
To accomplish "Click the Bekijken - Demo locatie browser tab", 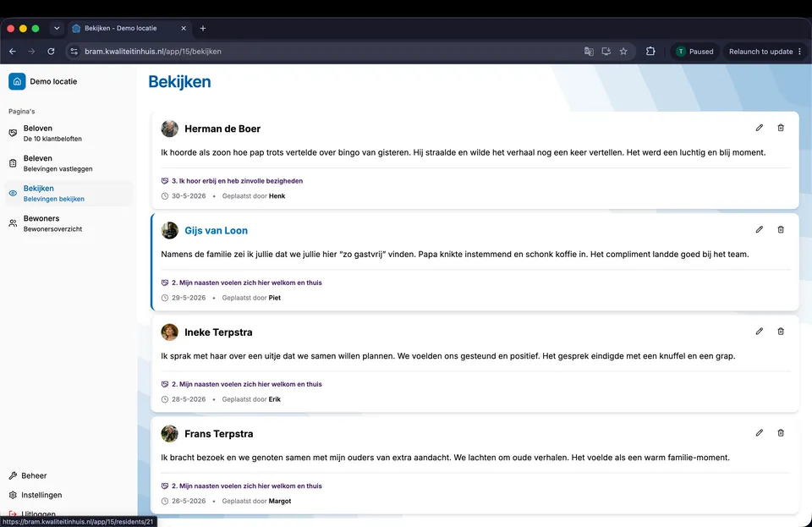I will tap(129, 29).
